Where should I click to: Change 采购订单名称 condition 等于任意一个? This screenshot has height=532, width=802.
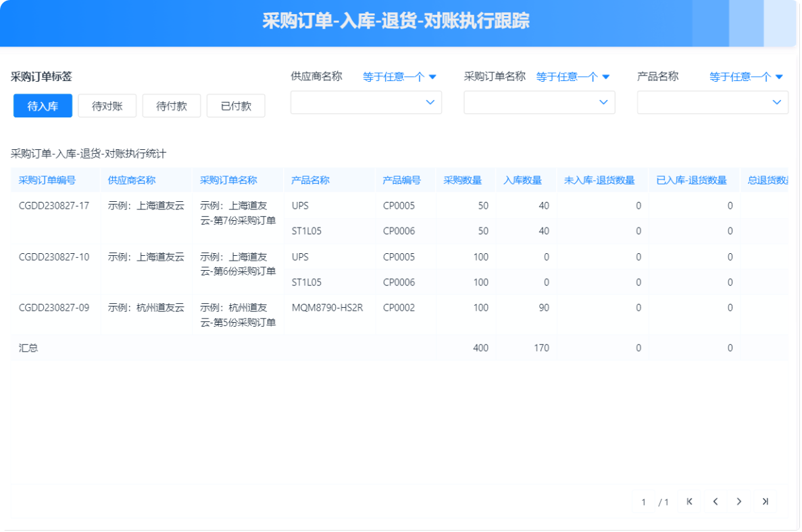pos(573,77)
